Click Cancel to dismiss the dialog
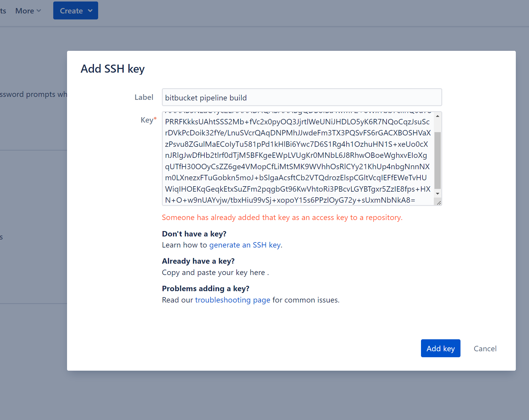The width and height of the screenshot is (529, 420). click(485, 348)
